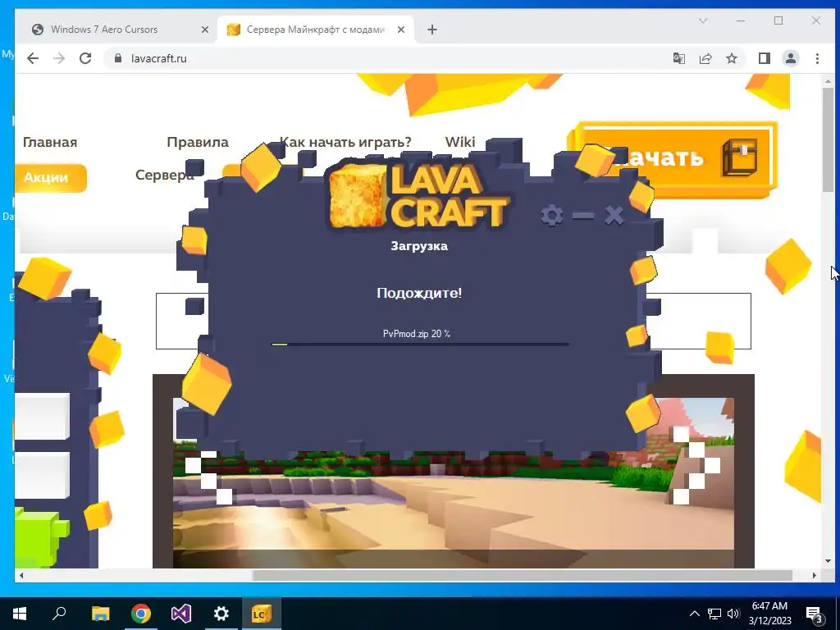Click the lavacraft.ru address bar
This screenshot has height=630, width=840.
(386, 58)
